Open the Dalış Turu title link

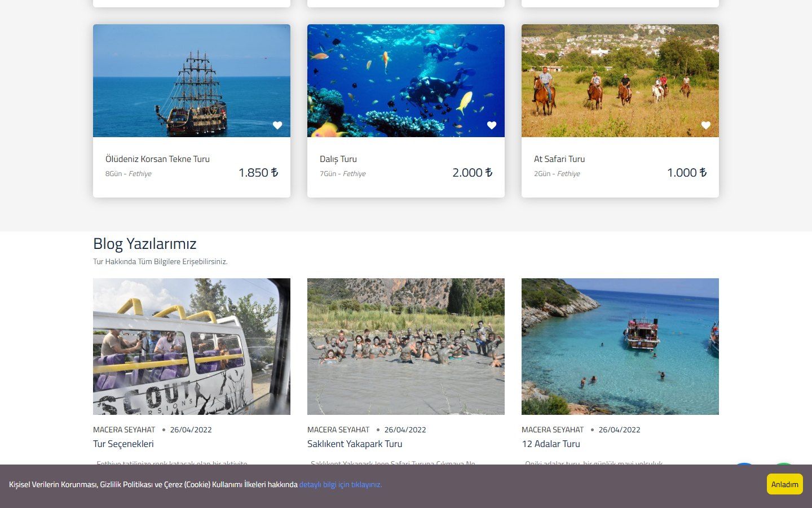338,159
